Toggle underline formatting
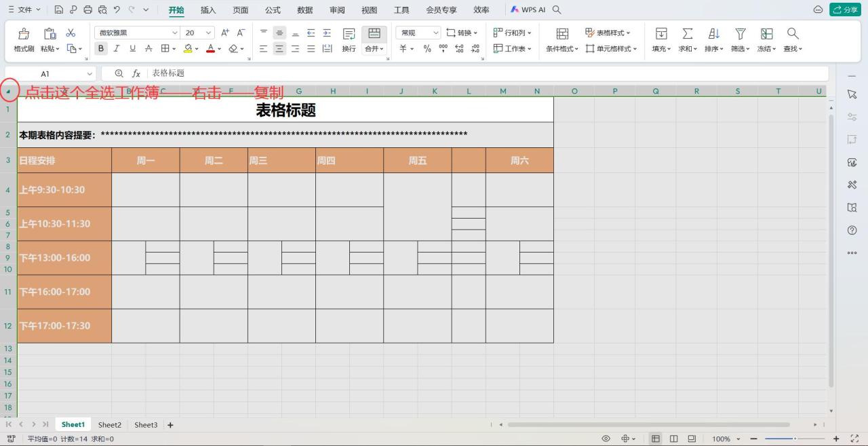Viewport: 868px width, 446px height. click(132, 48)
